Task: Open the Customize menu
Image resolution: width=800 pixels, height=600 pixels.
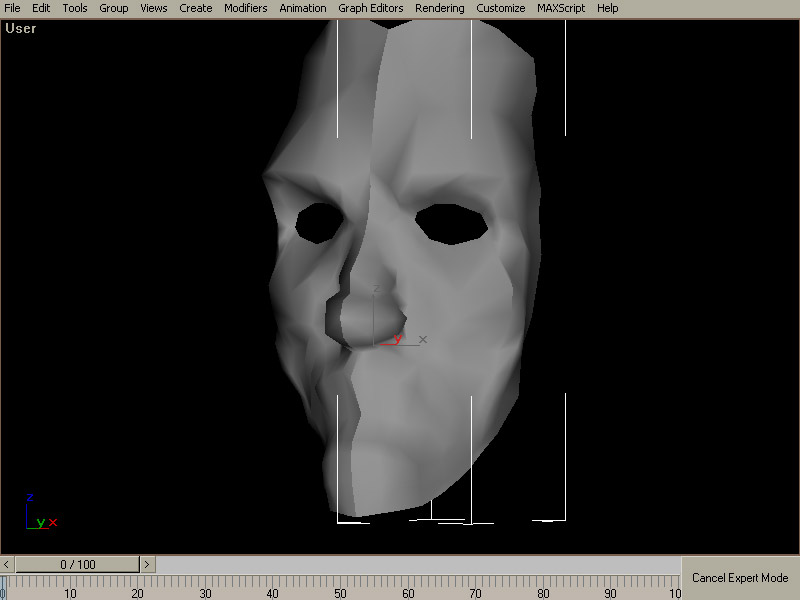Action: pos(500,8)
